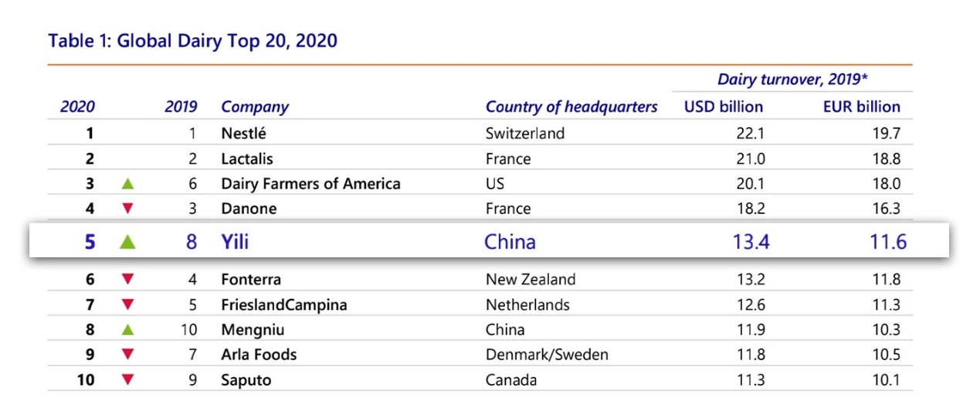
Task: Select the highlighted Yili company name
Action: click(235, 242)
